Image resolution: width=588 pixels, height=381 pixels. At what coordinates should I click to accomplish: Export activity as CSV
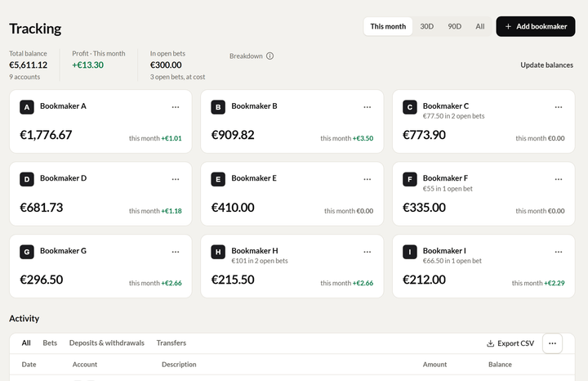click(510, 343)
